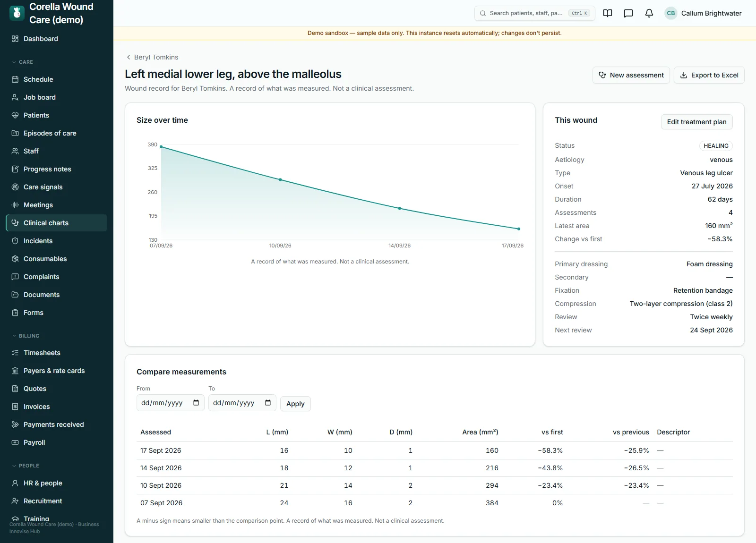Click the Area (mm²) column header
The width and height of the screenshot is (756, 543).
480,432
